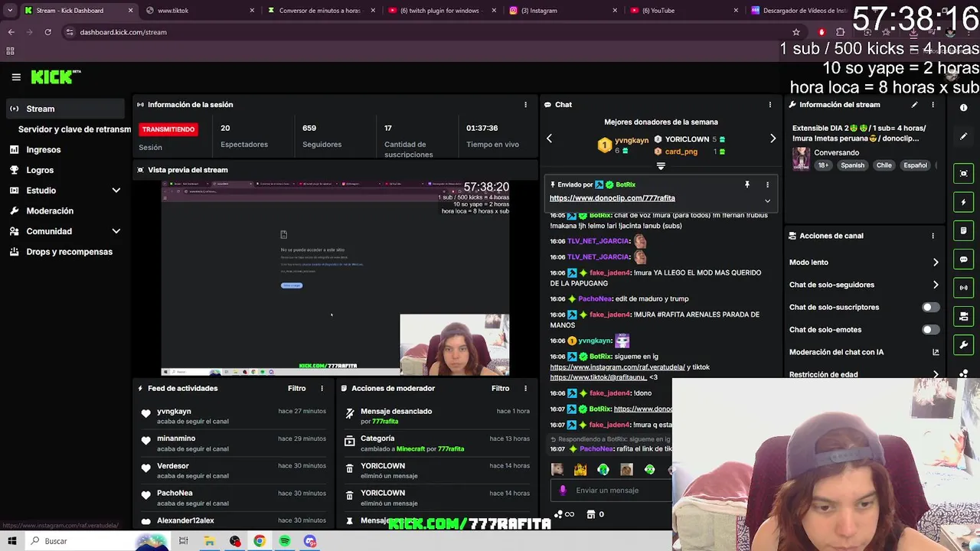Open options of Información de la sesión panel
Viewport: 980px width, 551px height.
click(x=525, y=105)
